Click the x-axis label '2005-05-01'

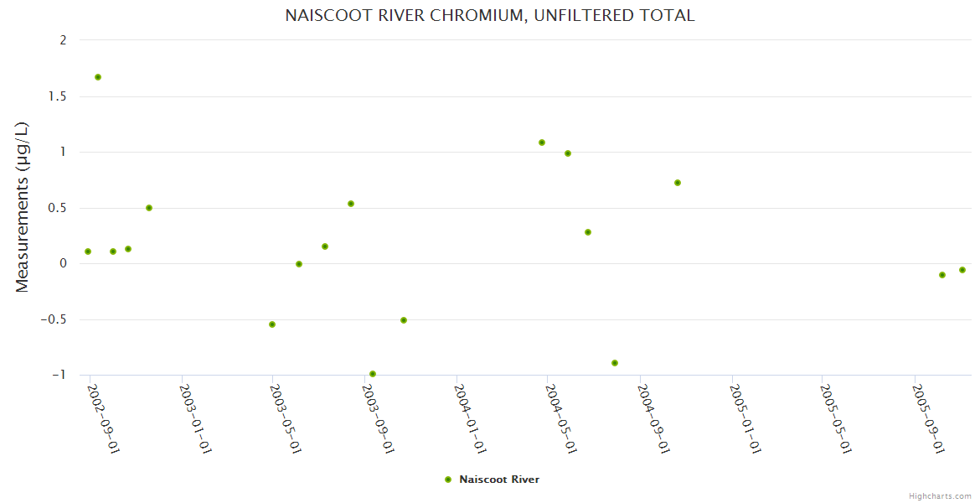[x=835, y=418]
